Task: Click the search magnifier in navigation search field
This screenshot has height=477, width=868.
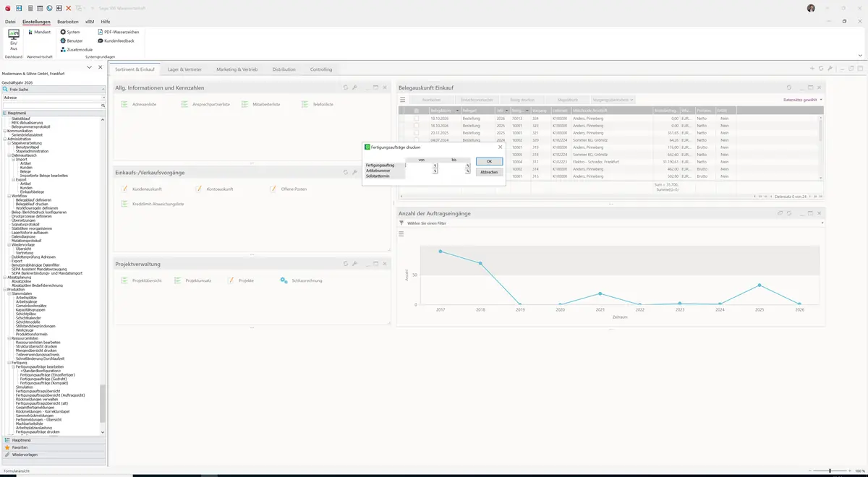Action: [103, 106]
